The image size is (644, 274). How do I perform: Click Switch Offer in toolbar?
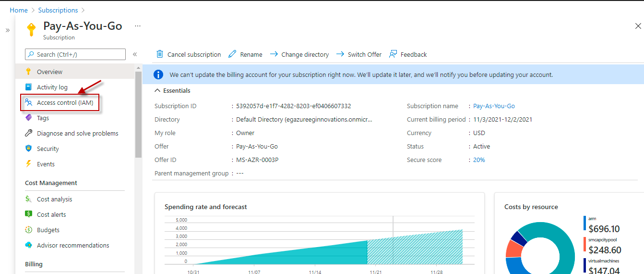(x=358, y=54)
